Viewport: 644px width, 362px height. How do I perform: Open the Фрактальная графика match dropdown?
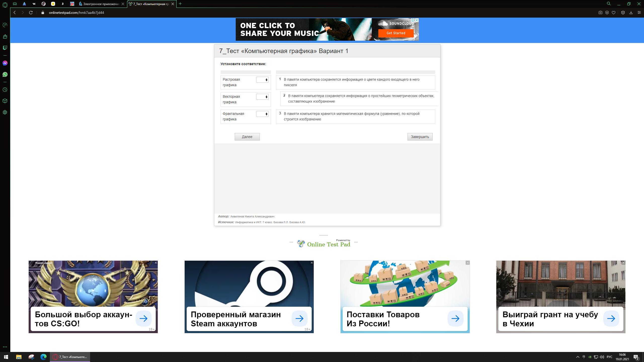point(262,114)
